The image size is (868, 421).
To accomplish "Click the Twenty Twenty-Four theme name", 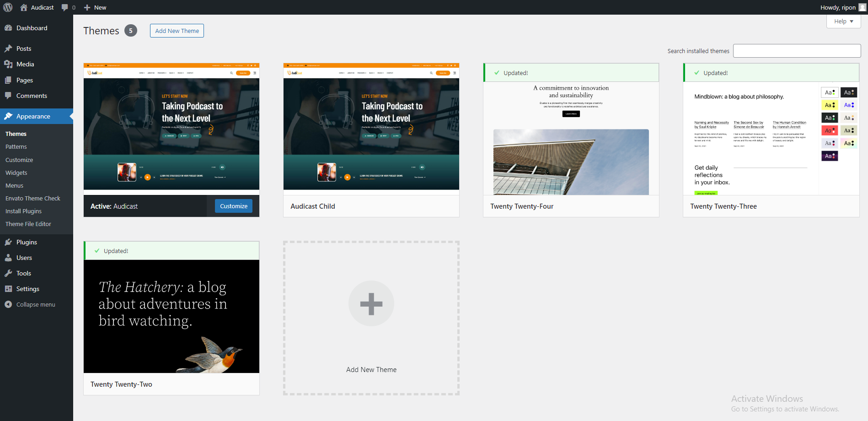I will click(x=522, y=206).
